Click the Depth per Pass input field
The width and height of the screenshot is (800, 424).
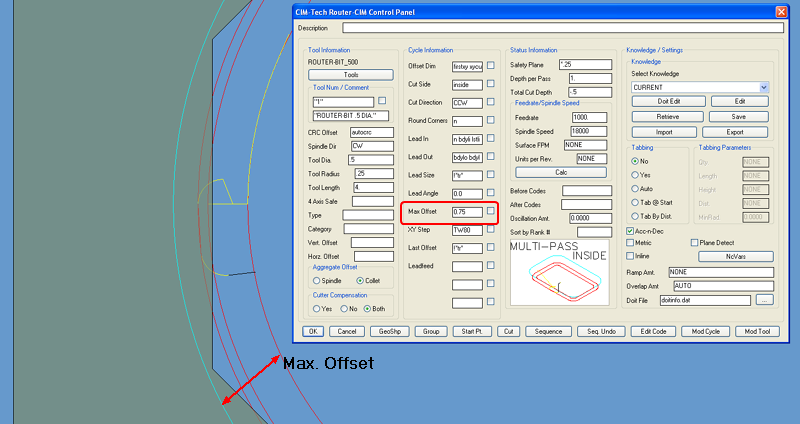(590, 79)
